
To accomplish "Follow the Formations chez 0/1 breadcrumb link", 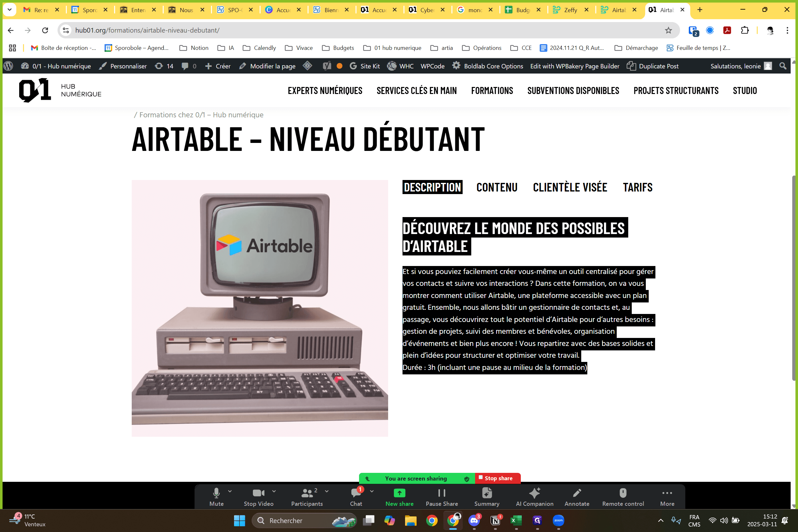I will (x=201, y=115).
